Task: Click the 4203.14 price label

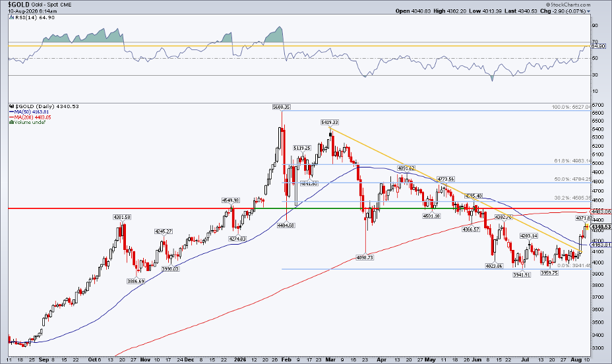Action: click(x=528, y=235)
